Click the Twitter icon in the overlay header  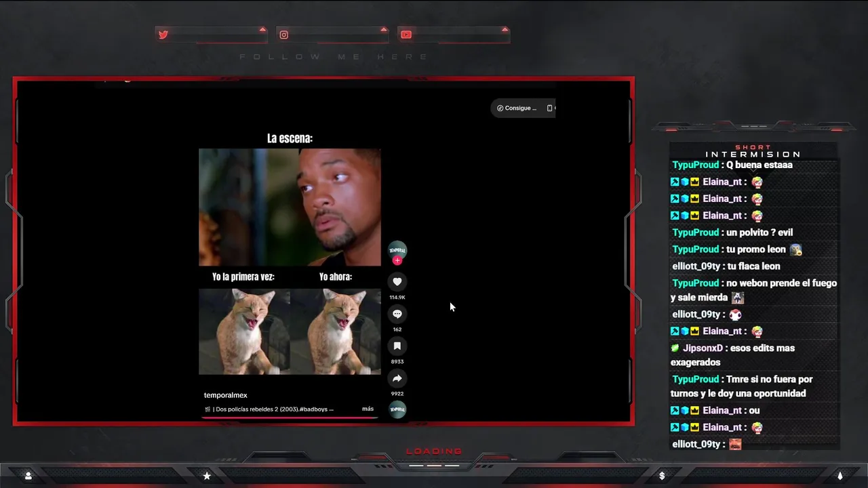(163, 35)
